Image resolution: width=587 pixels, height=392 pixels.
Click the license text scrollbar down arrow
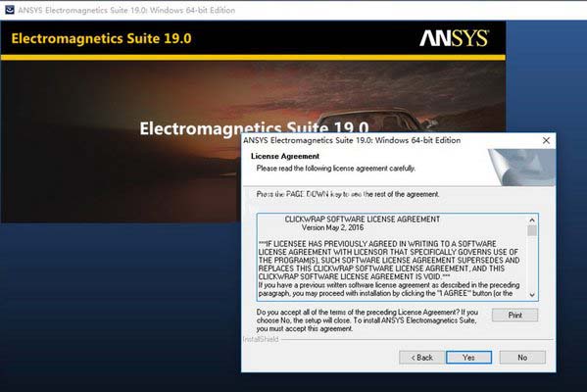coord(532,295)
